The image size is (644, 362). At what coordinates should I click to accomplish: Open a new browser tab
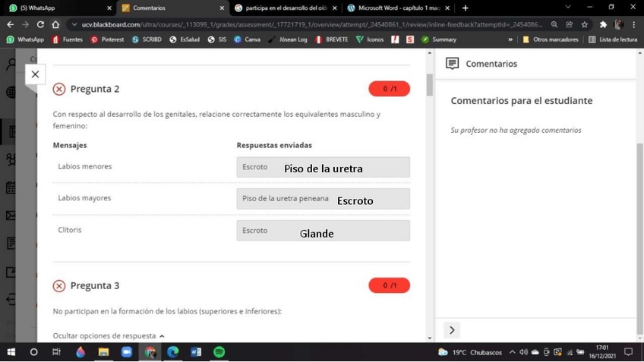[x=465, y=8]
